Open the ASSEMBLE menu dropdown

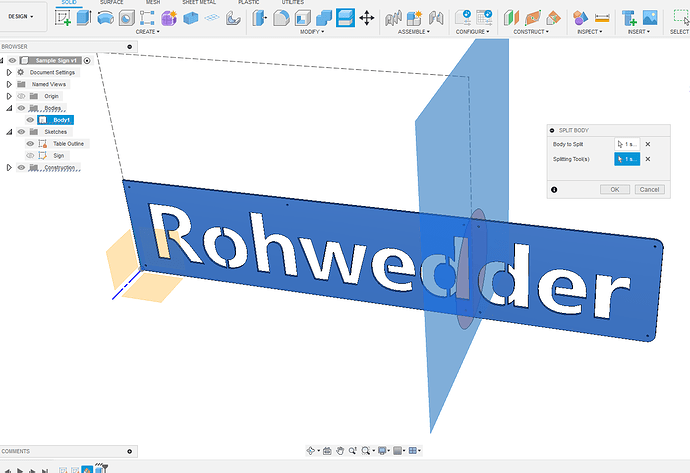(414, 32)
